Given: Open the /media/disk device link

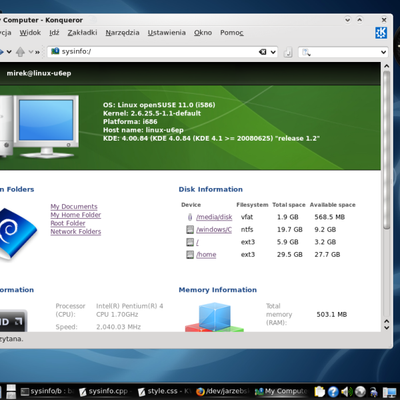Looking at the screenshot, I should [214, 217].
